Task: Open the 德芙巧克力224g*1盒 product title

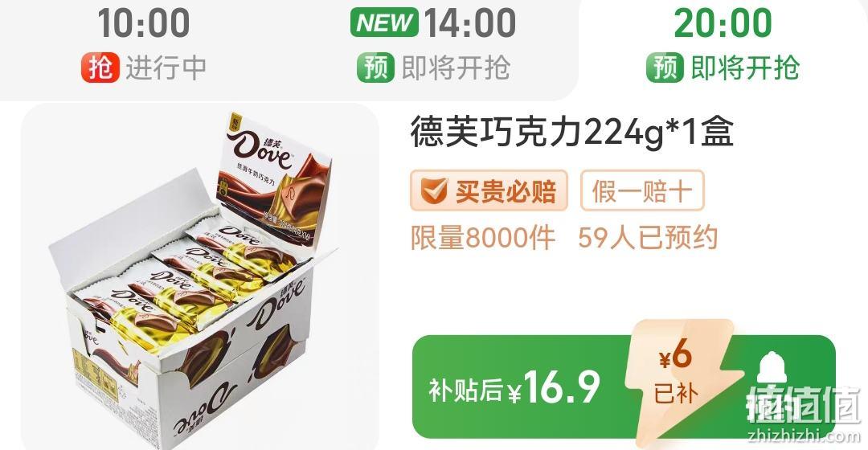Action: [572, 133]
